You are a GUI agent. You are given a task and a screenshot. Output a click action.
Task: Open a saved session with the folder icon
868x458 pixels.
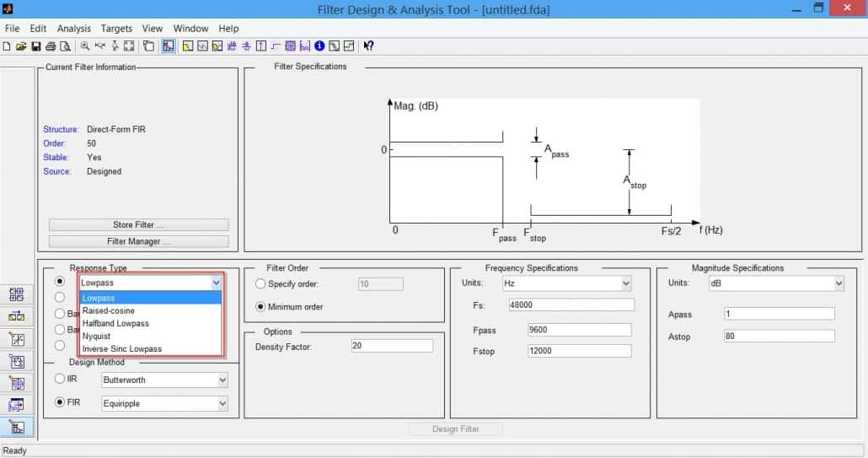click(21, 46)
